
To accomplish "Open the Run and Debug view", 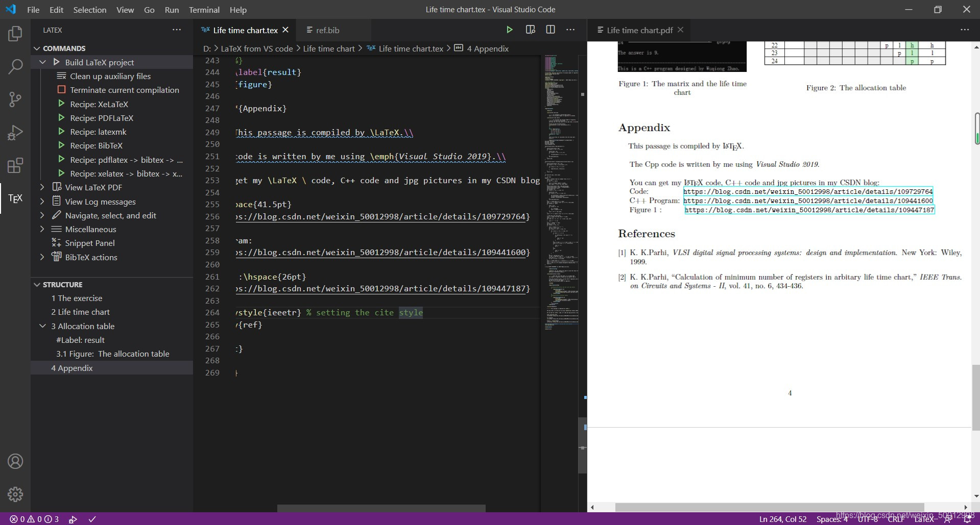I will (15, 133).
